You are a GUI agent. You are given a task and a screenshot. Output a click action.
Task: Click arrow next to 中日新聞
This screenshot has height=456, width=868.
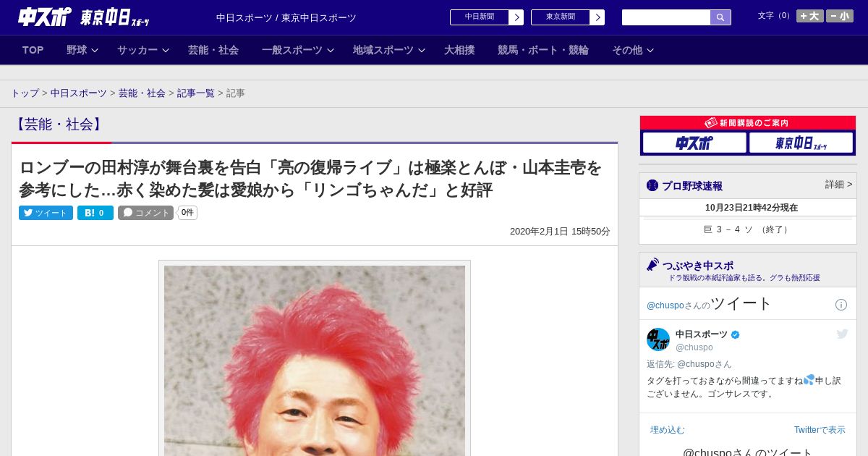(516, 17)
